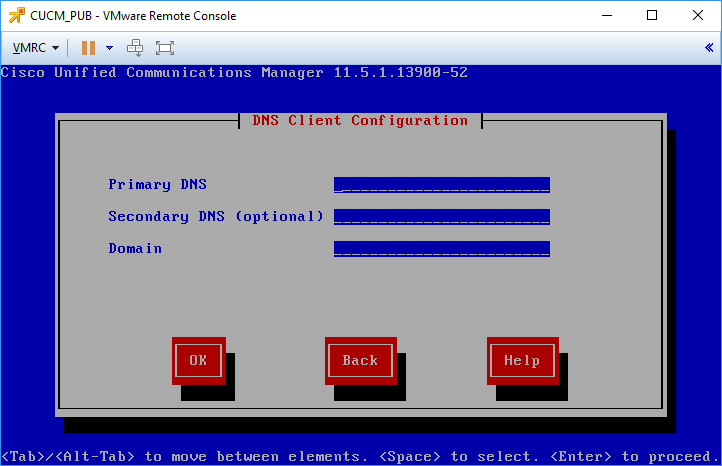Viewport: 722px width, 466px height.
Task: Maximize the VMware Remote Console window
Action: pyautogui.click(x=652, y=15)
